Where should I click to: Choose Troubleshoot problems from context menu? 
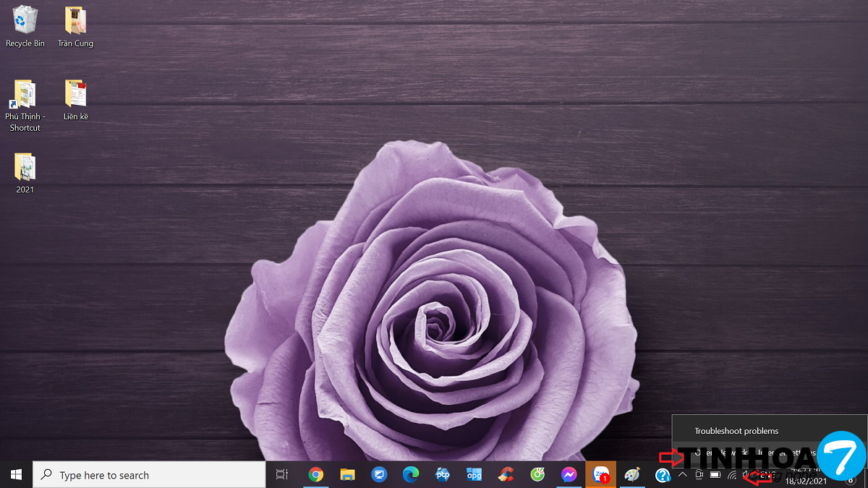pos(736,431)
